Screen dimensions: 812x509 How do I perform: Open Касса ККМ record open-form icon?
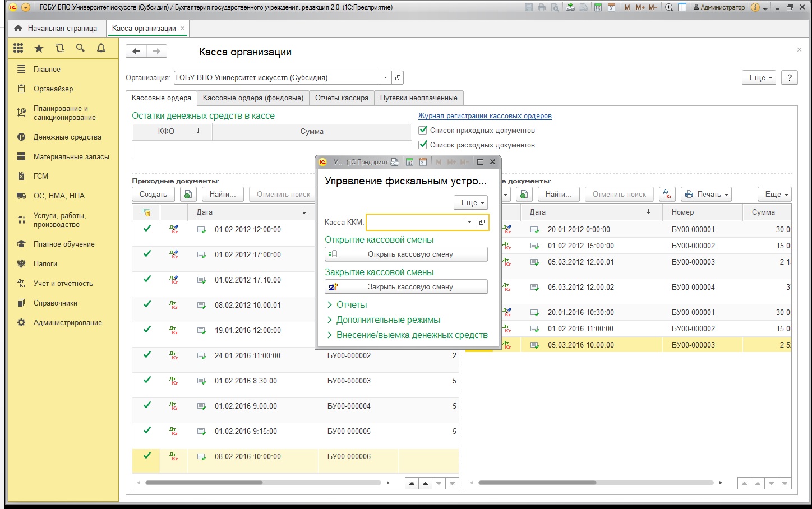[482, 223]
